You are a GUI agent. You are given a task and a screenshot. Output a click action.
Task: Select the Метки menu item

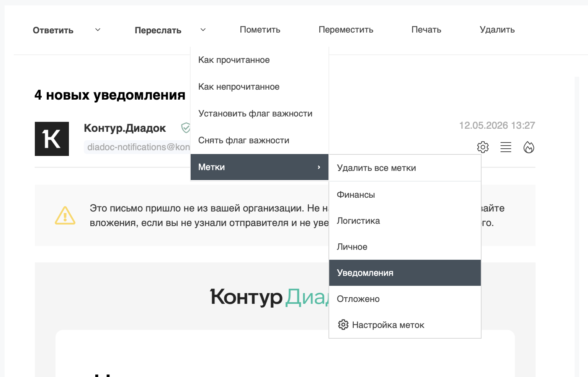coord(260,167)
